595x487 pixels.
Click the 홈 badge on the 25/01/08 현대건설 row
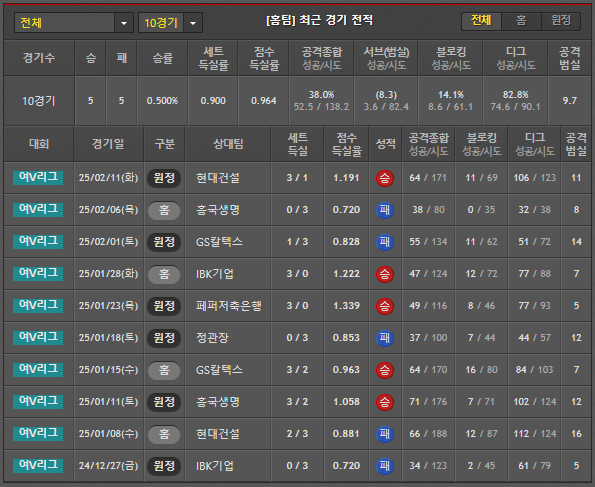164,434
